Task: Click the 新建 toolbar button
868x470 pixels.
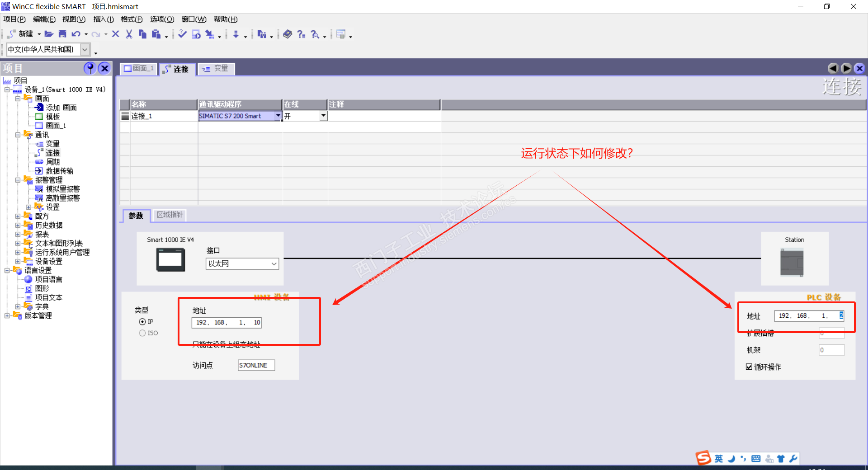Action: tap(21, 34)
